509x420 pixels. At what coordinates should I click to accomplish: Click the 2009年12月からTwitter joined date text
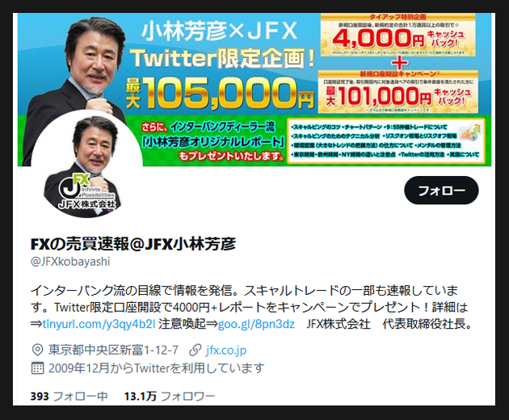point(157,368)
